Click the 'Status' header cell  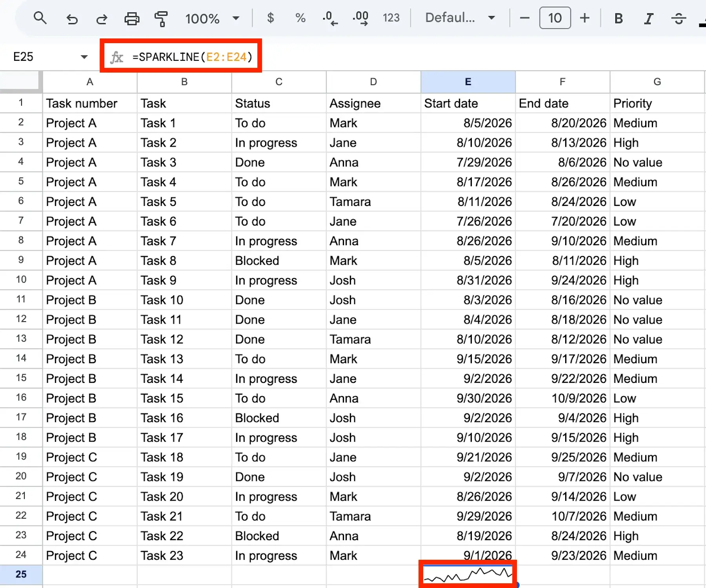pos(279,103)
